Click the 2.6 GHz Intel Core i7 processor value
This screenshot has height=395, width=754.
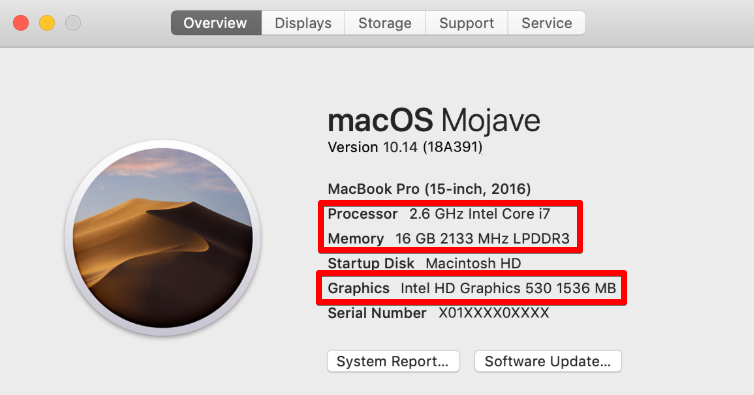479,214
